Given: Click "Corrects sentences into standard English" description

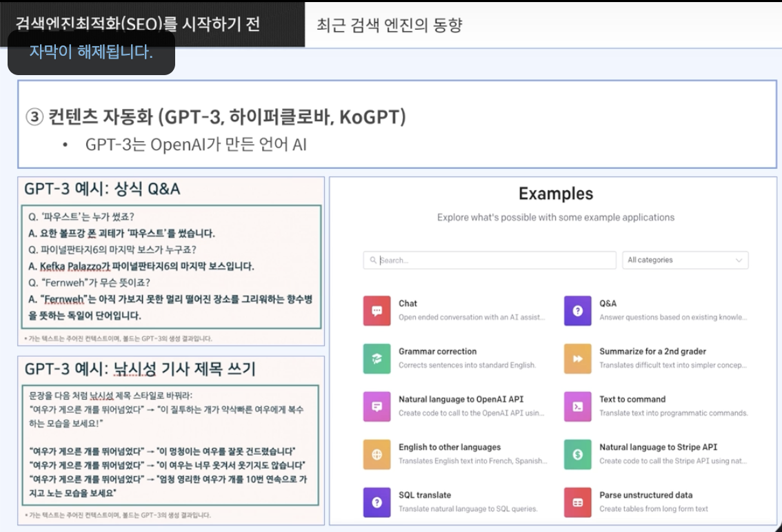Looking at the screenshot, I should pyautogui.click(x=467, y=365).
